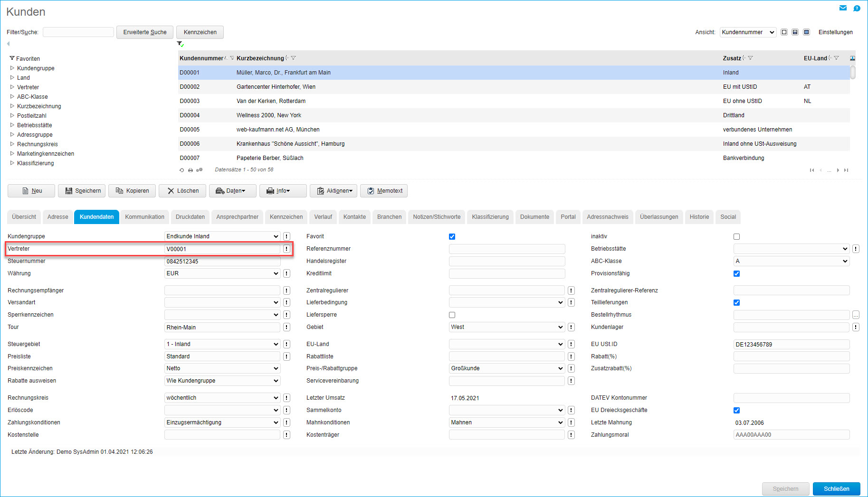Viewport: 868px width, 497px height.
Task: Open the Daten dropdown button
Action: 233,191
